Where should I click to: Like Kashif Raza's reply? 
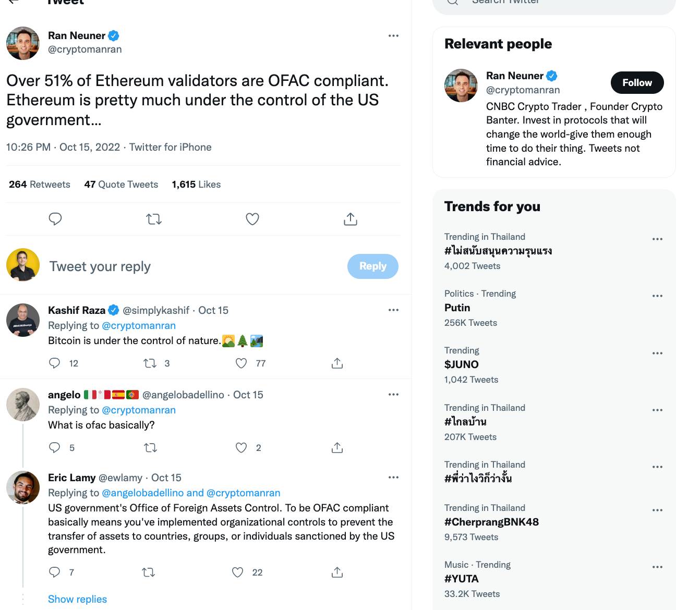pos(242,363)
